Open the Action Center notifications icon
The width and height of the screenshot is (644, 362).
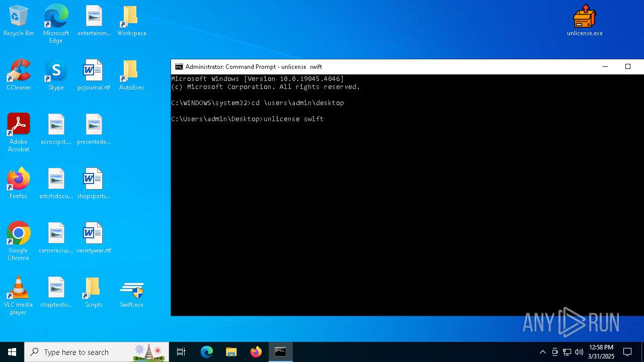click(x=627, y=352)
